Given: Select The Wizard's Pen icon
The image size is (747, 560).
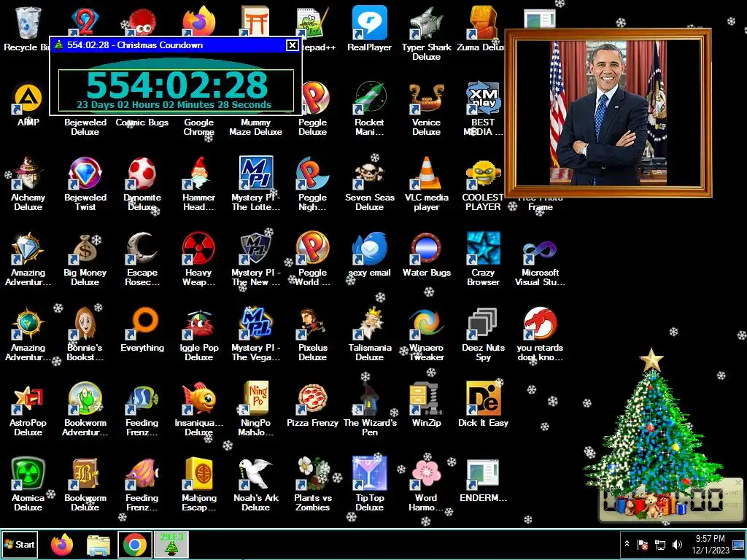Looking at the screenshot, I should pyautogui.click(x=369, y=399).
